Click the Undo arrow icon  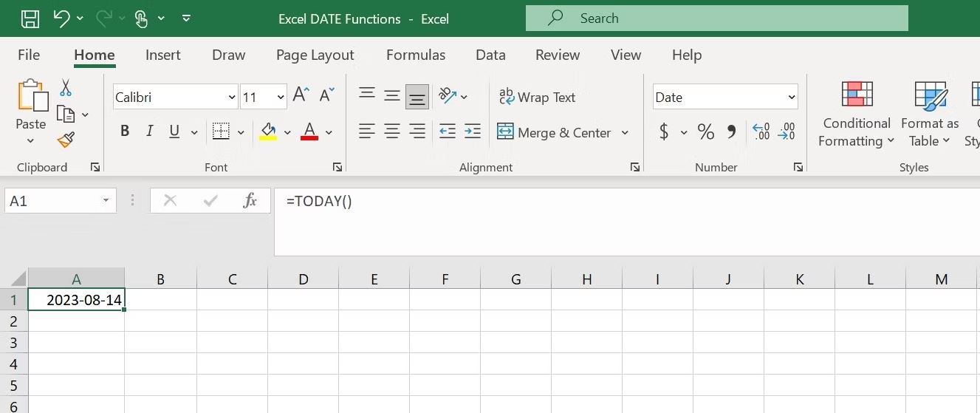click(62, 19)
